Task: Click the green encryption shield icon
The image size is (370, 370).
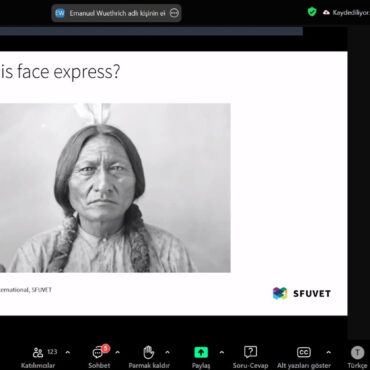Action: pyautogui.click(x=312, y=12)
